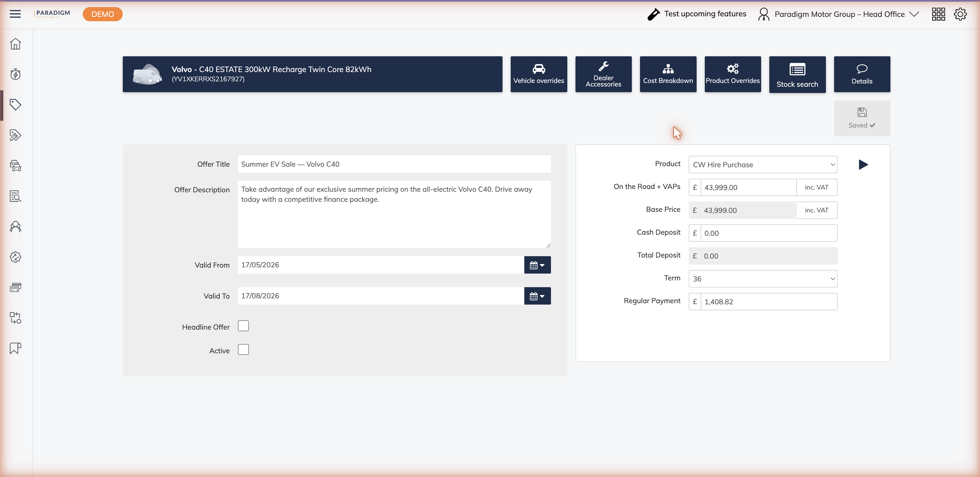Open the settings gear icon
The width and height of the screenshot is (980, 477).
pyautogui.click(x=960, y=14)
